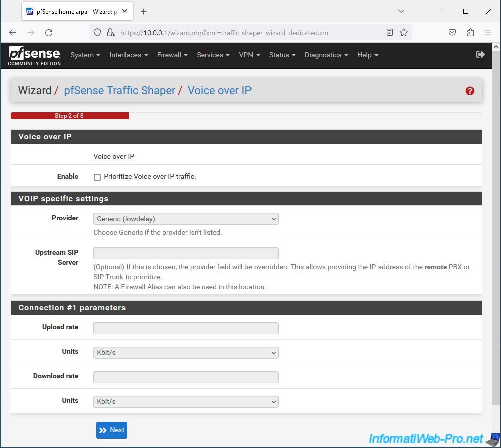Click the scrollbar up arrow
The width and height of the screenshot is (501, 448).
tap(496, 47)
